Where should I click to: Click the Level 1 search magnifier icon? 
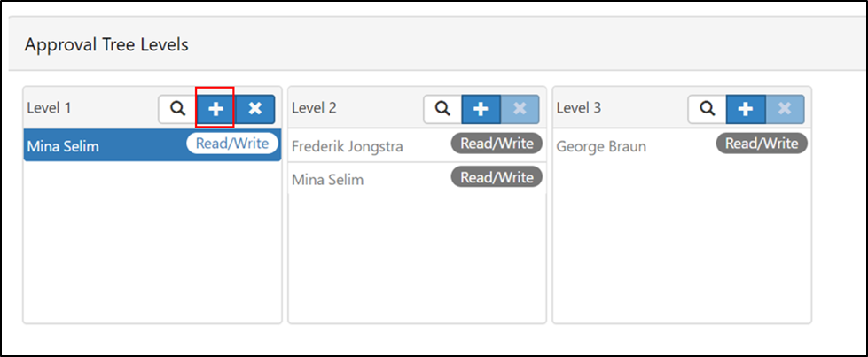click(x=177, y=108)
